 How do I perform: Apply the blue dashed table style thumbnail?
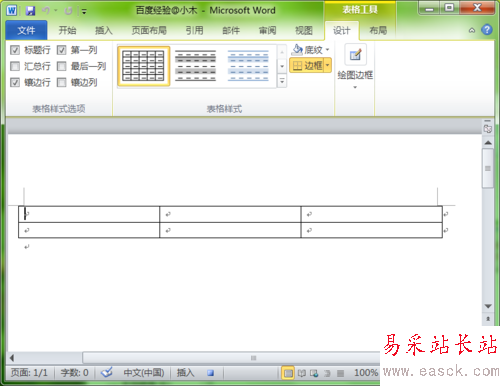pos(248,66)
